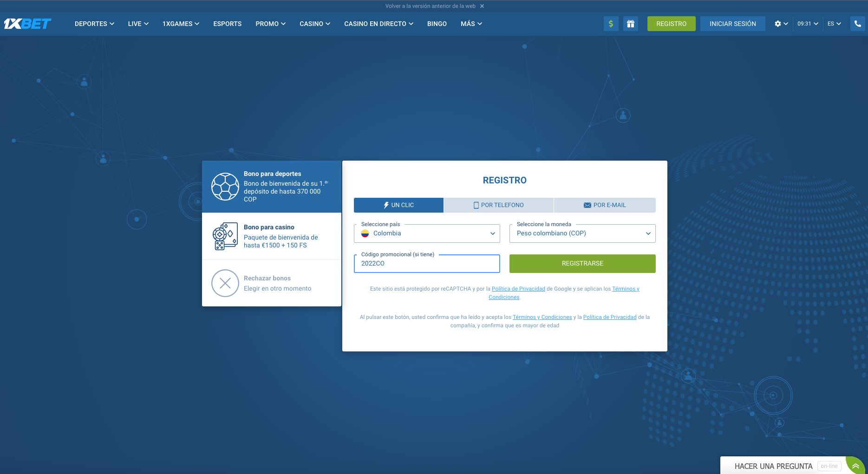
Task: Expand the DEPORTES menu
Action: 94,24
